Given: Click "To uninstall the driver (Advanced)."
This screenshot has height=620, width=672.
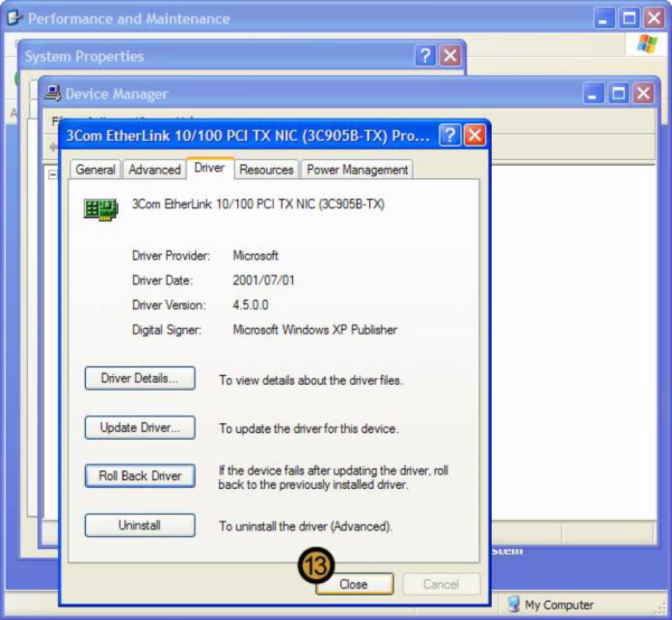Looking at the screenshot, I should pos(306,526).
